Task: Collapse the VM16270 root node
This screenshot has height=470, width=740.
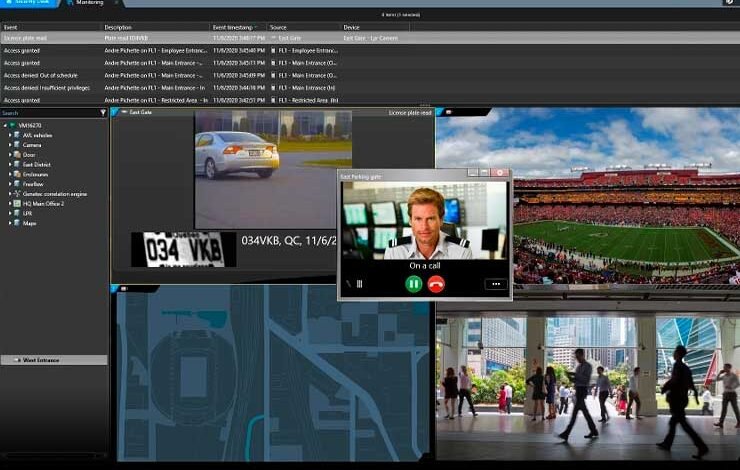Action: point(4,125)
